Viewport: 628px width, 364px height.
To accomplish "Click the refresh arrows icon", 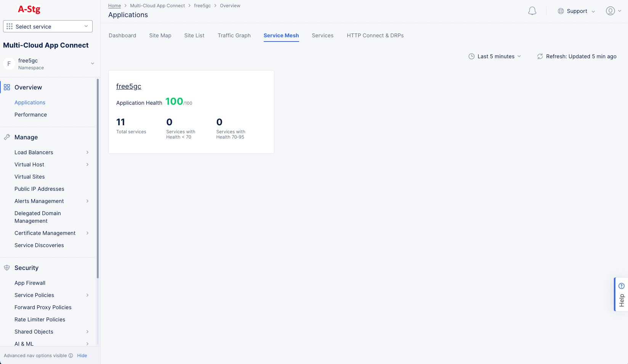I will [540, 56].
